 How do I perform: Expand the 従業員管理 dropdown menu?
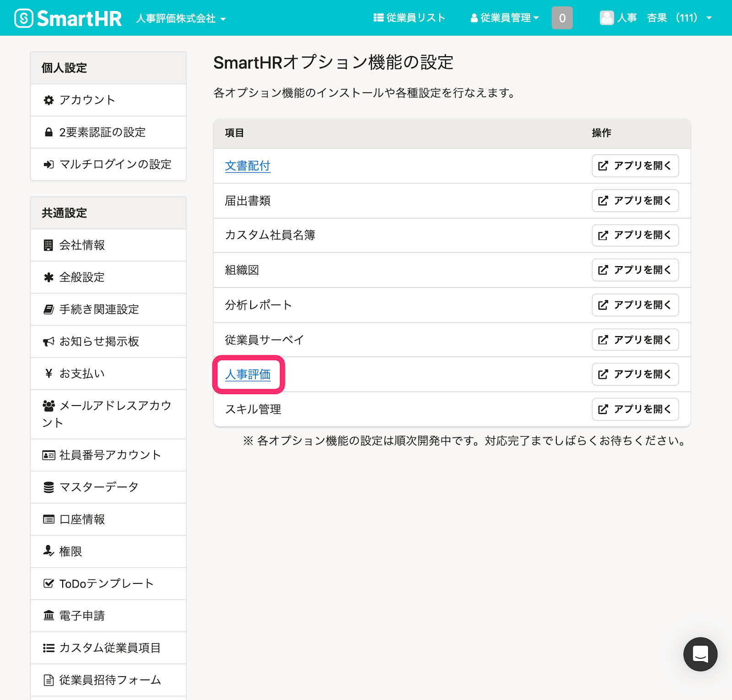pos(505,18)
